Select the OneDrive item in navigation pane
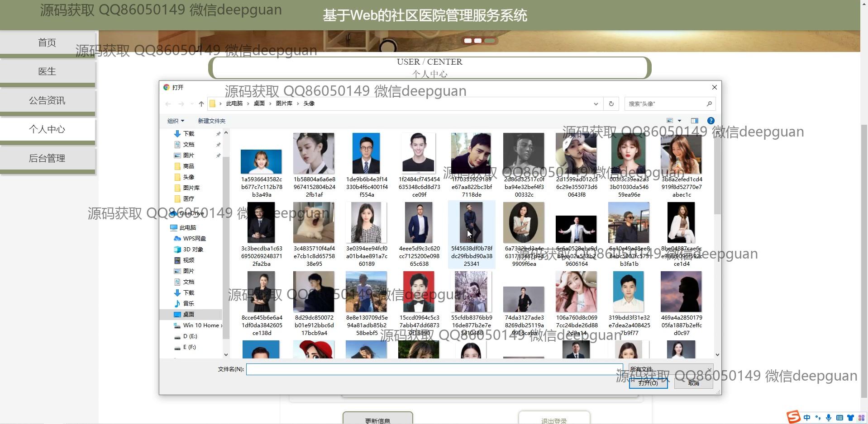868x424 pixels. click(191, 213)
